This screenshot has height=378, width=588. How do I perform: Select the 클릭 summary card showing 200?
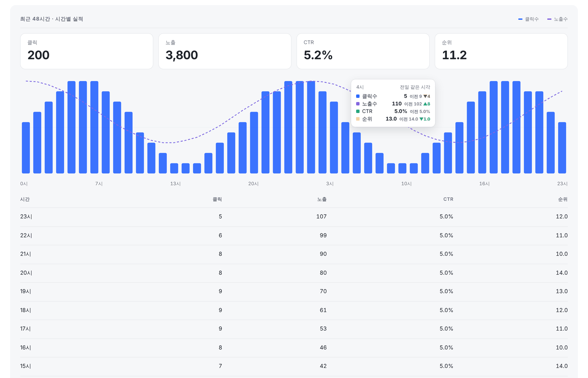point(87,51)
